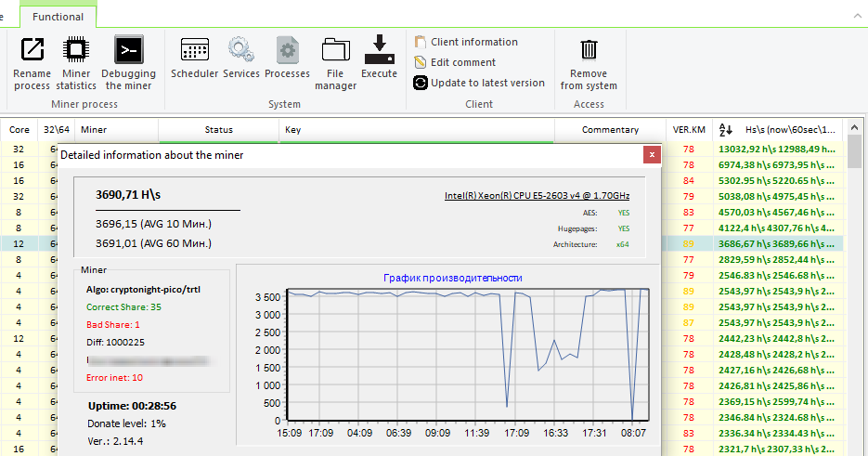This screenshot has width=868, height=456.
Task: Click the Algo cryptonight-pico/trtl text
Action: [143, 289]
